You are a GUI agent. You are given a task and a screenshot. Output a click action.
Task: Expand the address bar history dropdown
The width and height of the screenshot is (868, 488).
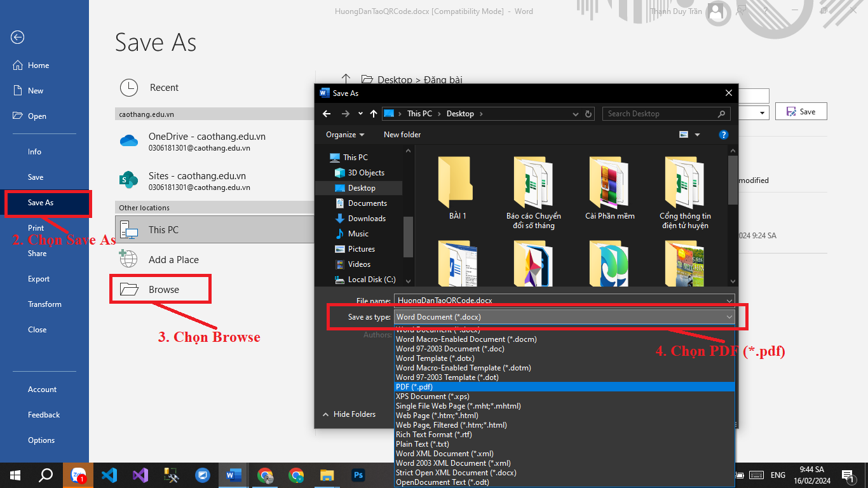point(576,114)
